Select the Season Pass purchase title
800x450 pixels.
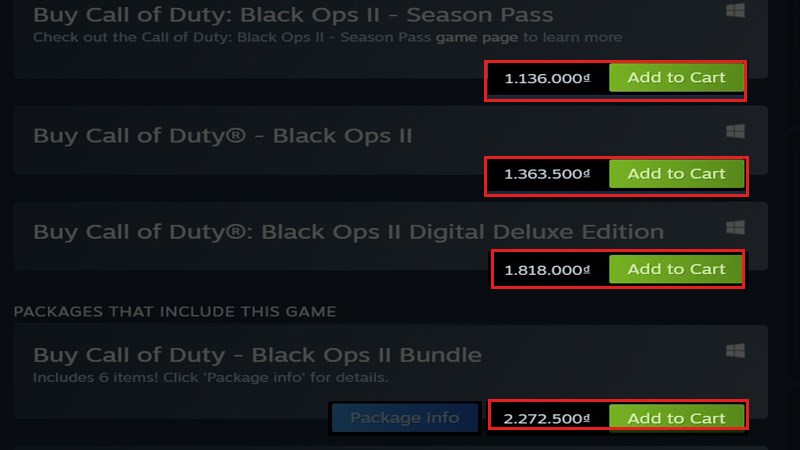pyautogui.click(x=293, y=15)
